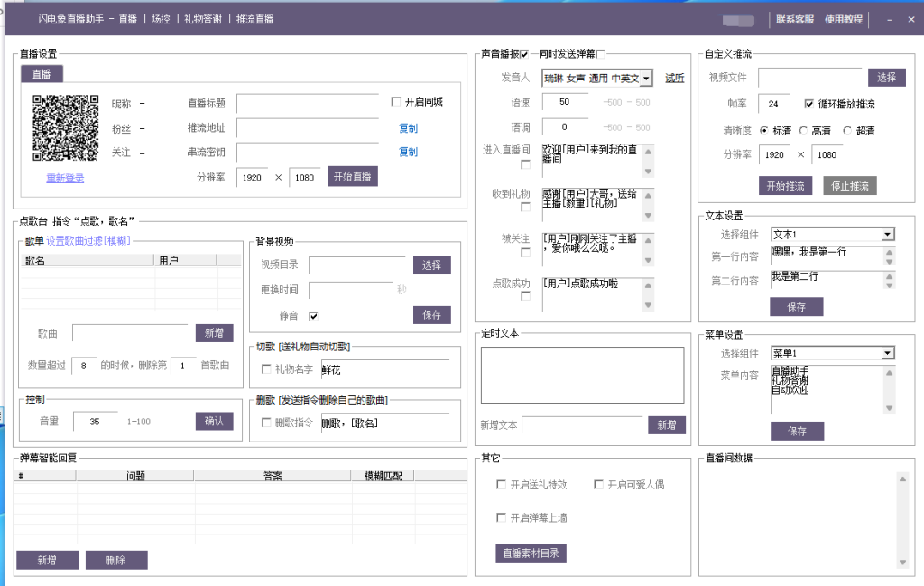
Task: Open 设置歌曲过滤 filter link
Action: point(88,240)
